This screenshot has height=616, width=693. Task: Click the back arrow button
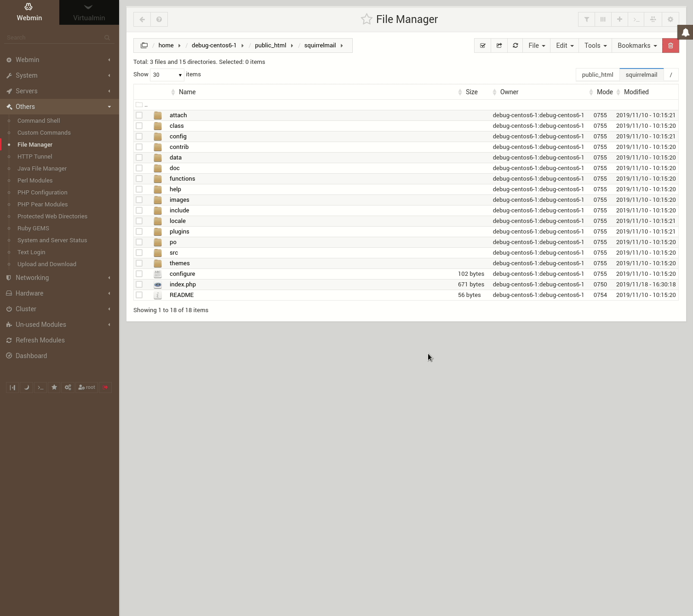pos(142,19)
